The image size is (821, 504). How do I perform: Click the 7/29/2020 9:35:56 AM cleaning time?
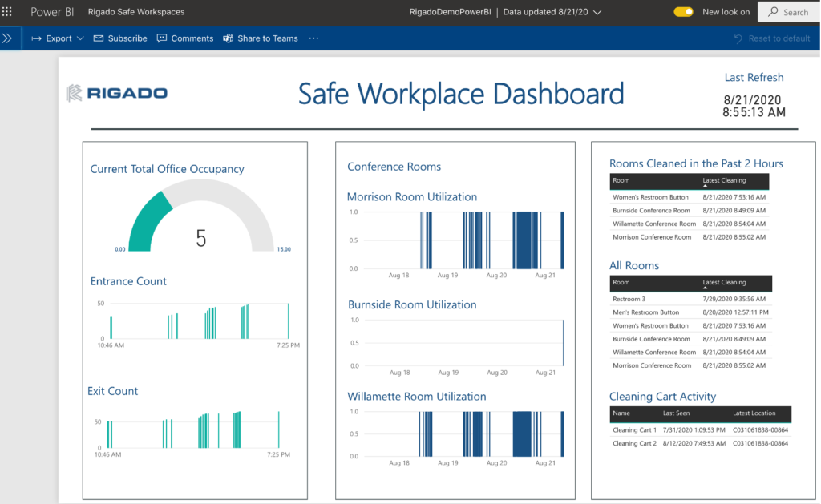(734, 300)
